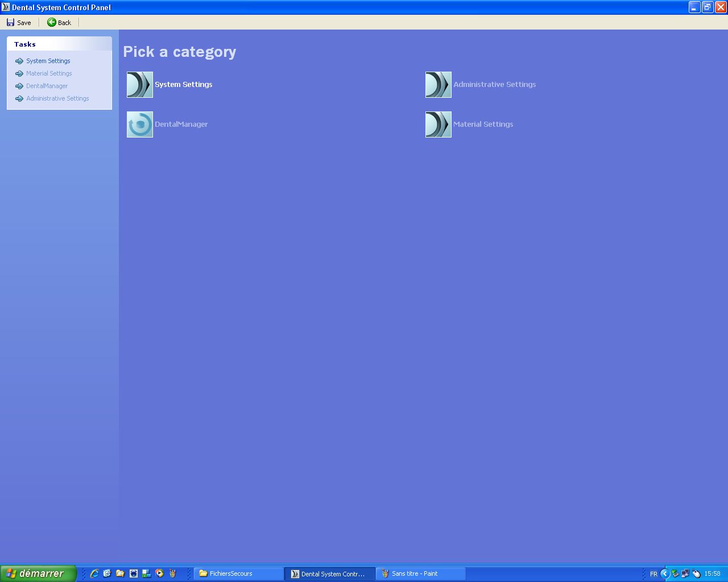The height and width of the screenshot is (582, 728).
Task: Click the Save floppy disk icon
Action: pos(10,22)
